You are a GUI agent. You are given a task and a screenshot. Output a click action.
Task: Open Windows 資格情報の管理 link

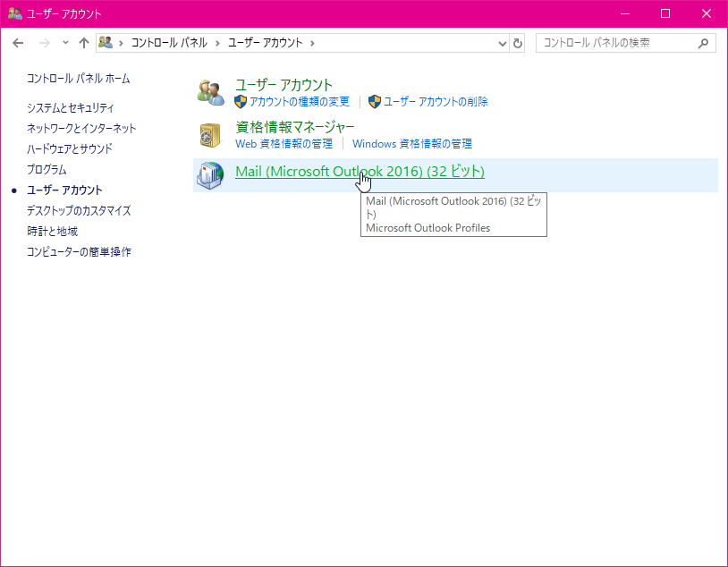tap(412, 144)
